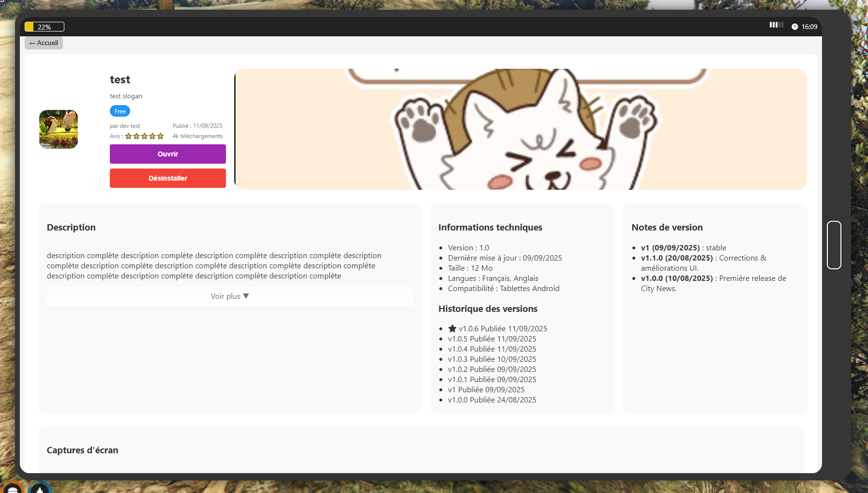Click the cat banner image
Image resolution: width=868 pixels, height=493 pixels.
(x=521, y=129)
